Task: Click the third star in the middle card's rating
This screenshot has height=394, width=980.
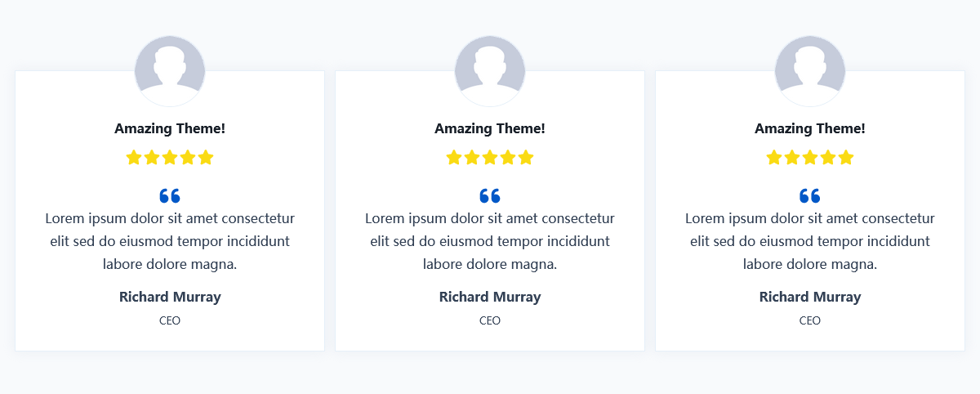Action: pyautogui.click(x=490, y=157)
